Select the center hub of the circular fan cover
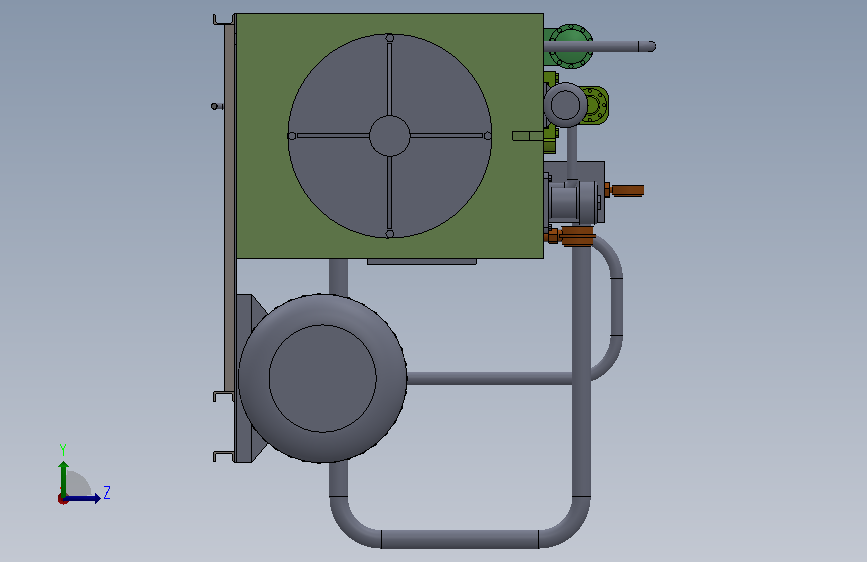 pos(389,136)
